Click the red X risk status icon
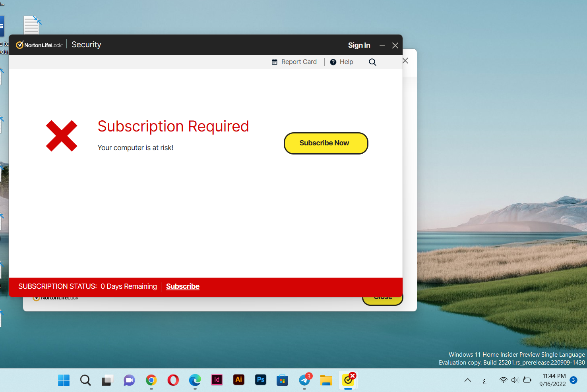Image resolution: width=587 pixels, height=392 pixels. point(61,136)
